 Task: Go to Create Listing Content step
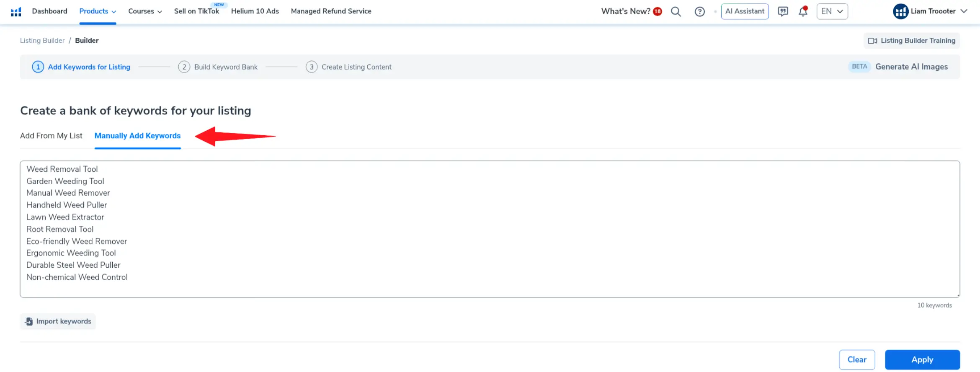pos(356,67)
